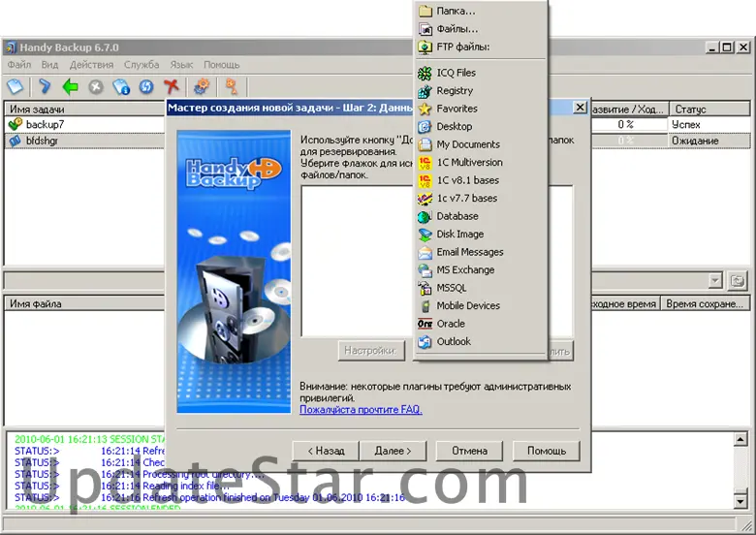Screen dimensions: 756x535
Task: Click the Отмена button
Action: [x=469, y=451]
